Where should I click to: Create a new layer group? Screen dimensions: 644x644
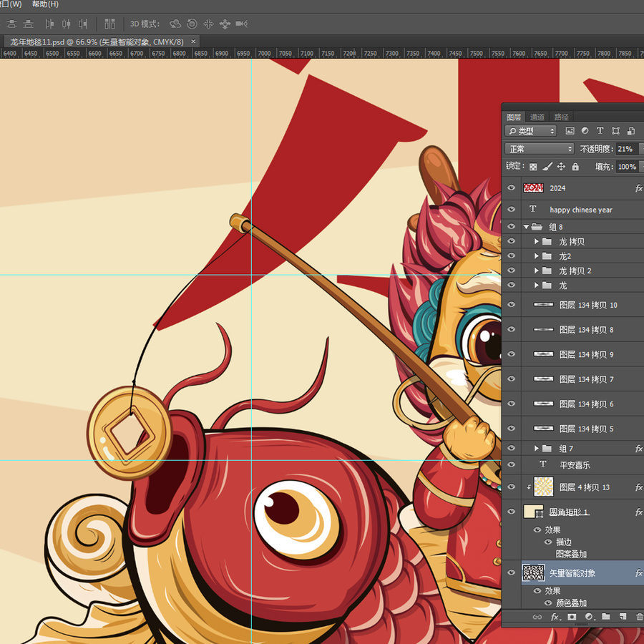[x=606, y=617]
